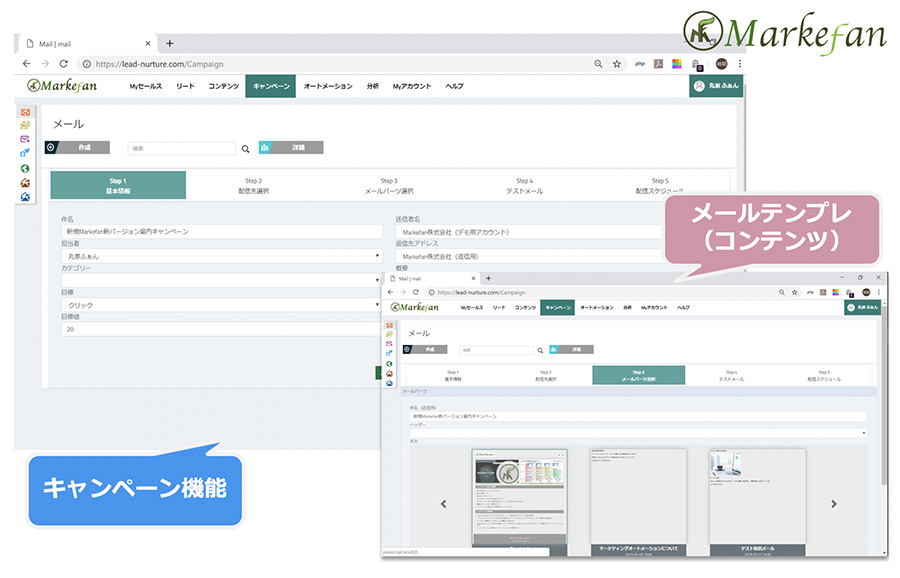The image size is (900, 578).
Task: Open the オートメーション menu in rear window
Action: (328, 86)
